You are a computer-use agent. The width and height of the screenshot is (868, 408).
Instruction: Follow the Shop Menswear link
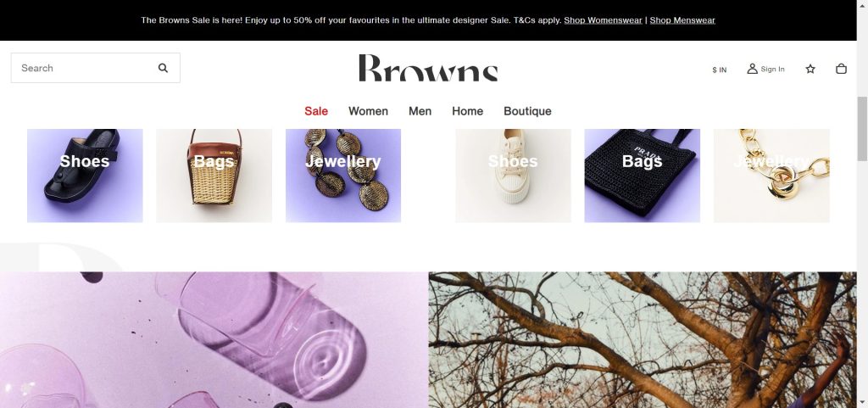[682, 20]
